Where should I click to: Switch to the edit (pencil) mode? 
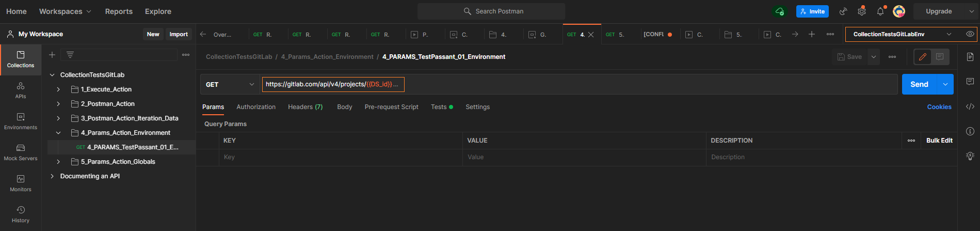pos(923,57)
